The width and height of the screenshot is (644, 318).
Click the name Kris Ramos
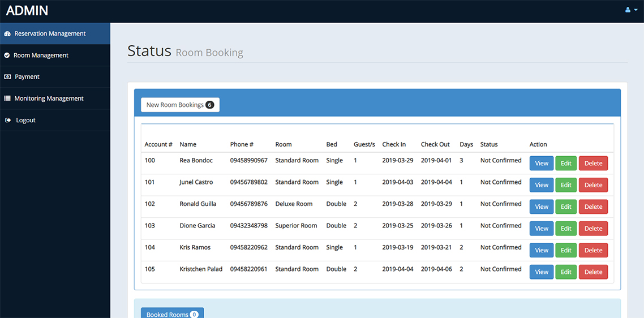pyautogui.click(x=195, y=247)
